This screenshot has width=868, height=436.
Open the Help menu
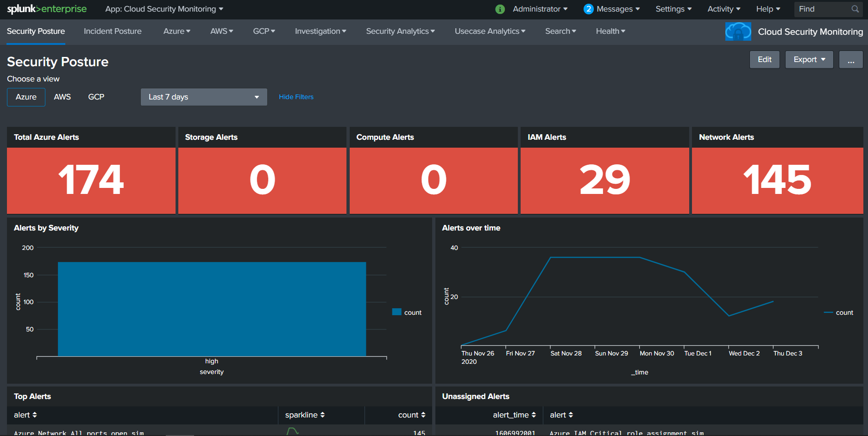coord(768,9)
